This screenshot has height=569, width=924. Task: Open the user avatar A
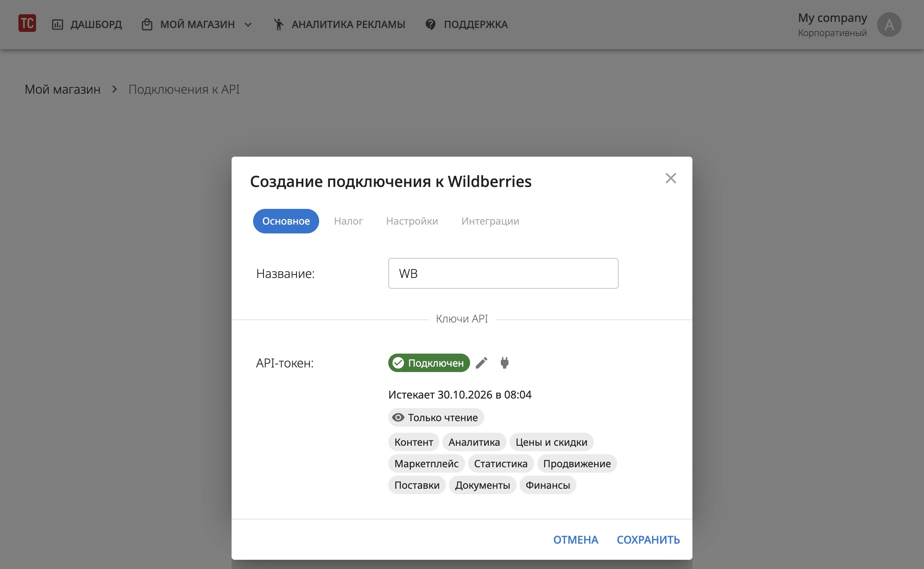pyautogui.click(x=889, y=25)
